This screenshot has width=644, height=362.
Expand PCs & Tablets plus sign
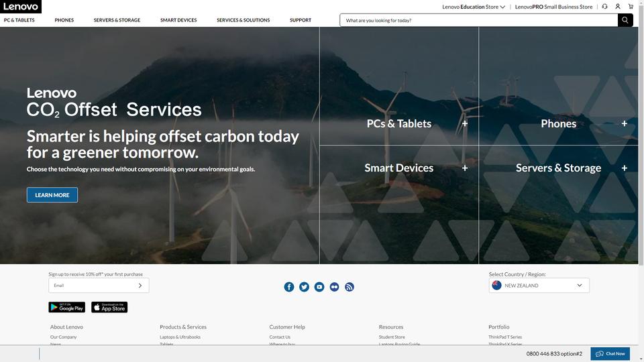464,123
